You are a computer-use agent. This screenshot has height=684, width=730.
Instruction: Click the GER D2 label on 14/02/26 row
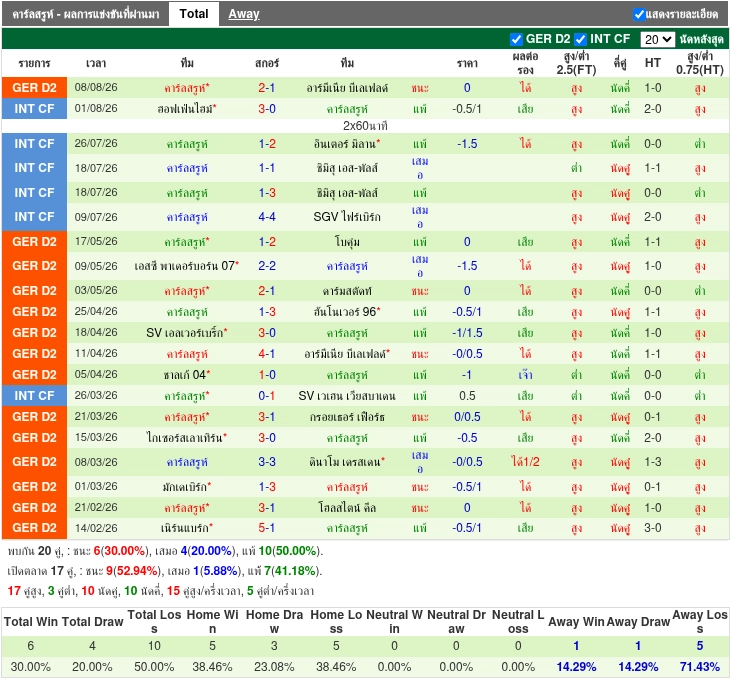point(34,528)
